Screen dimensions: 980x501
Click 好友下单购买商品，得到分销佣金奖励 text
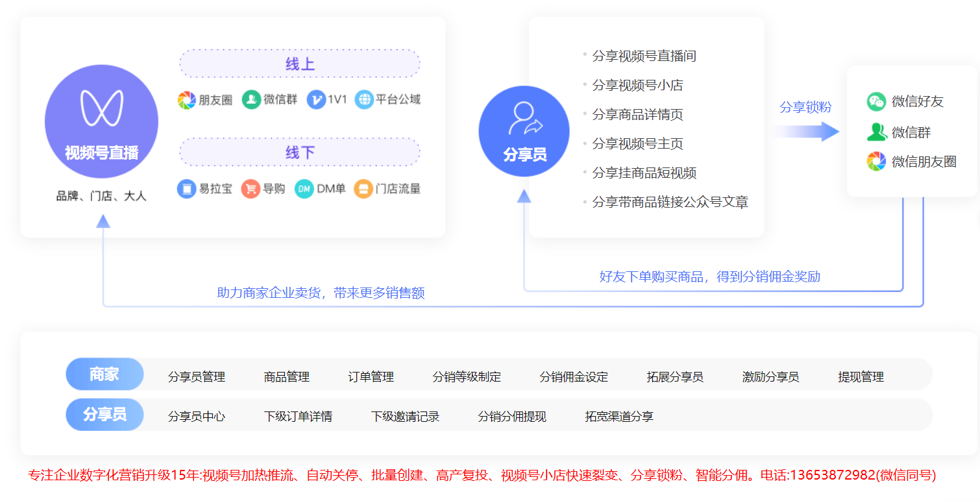click(710, 276)
